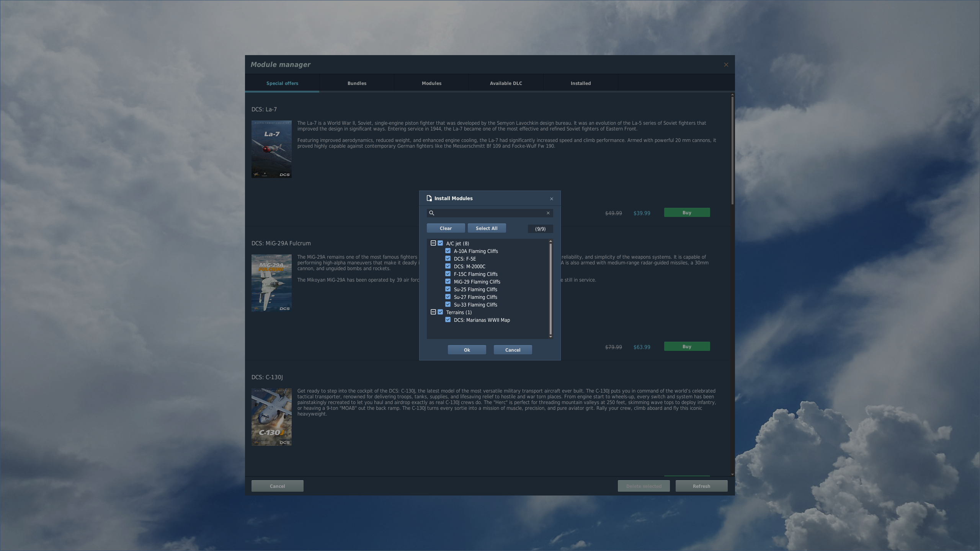Switch to the Bundles tab
This screenshot has width=980, height=551.
point(357,83)
